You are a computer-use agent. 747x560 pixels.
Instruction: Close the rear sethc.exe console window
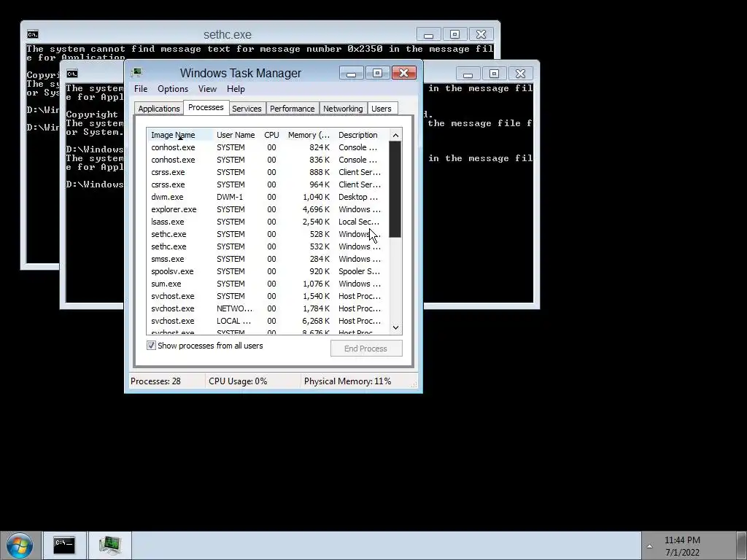tap(481, 34)
